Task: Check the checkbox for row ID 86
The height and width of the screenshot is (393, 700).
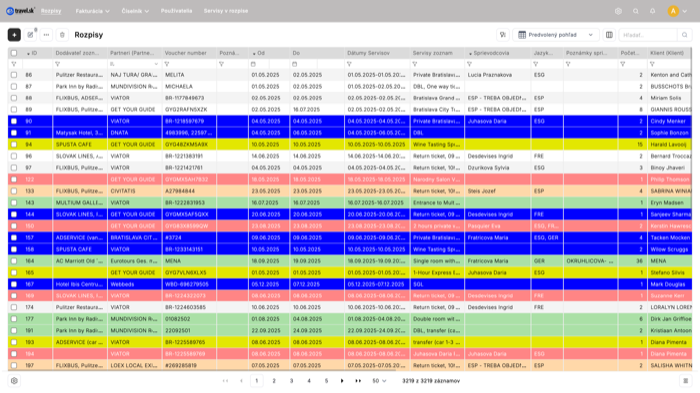Action: [x=14, y=75]
